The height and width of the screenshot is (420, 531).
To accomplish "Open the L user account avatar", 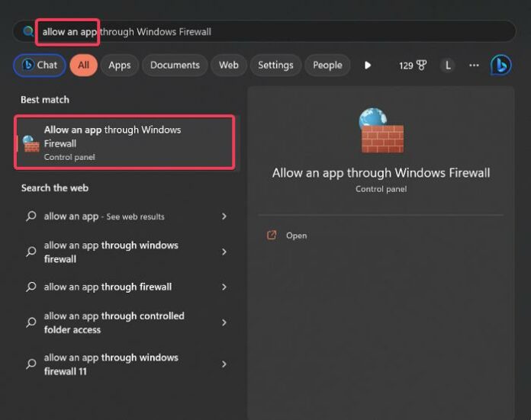I will click(448, 66).
